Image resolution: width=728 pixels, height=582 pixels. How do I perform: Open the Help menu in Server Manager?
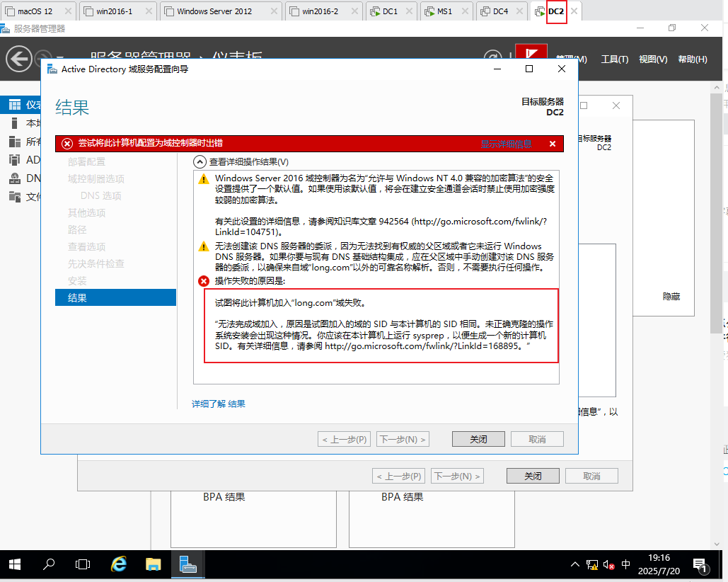(692, 59)
